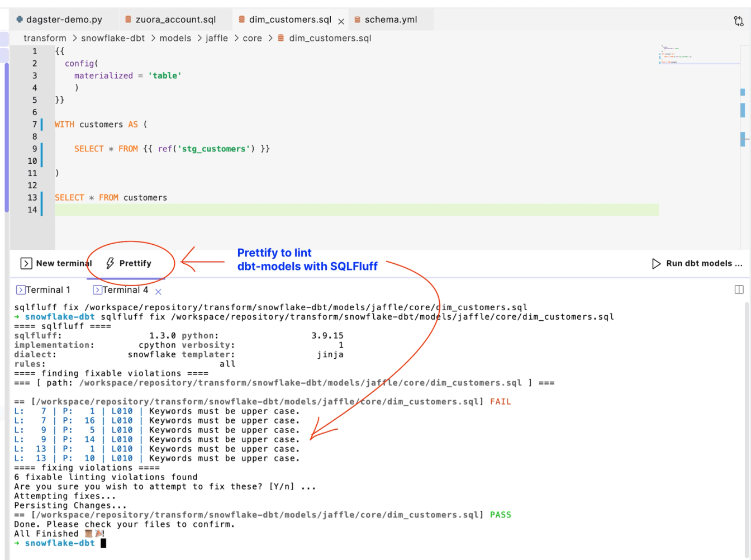Click Run dbt models button

[x=697, y=263]
